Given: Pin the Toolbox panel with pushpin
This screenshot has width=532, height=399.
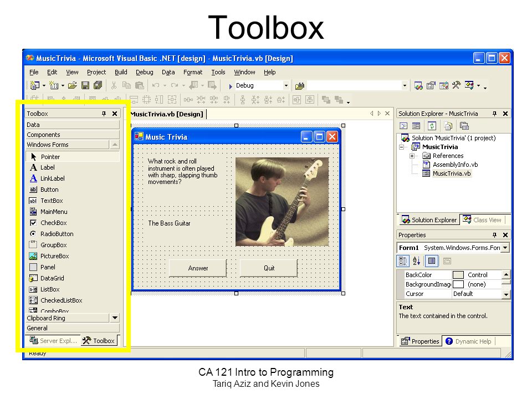Looking at the screenshot, I should [104, 114].
